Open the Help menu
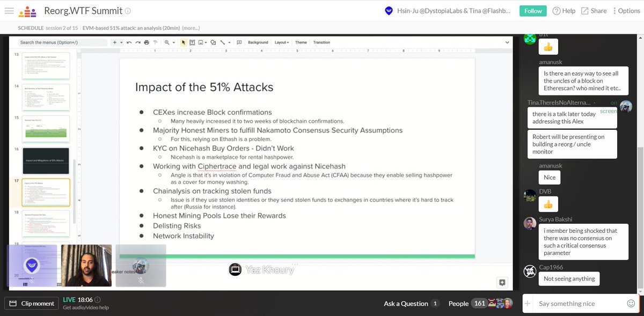 pos(563,11)
